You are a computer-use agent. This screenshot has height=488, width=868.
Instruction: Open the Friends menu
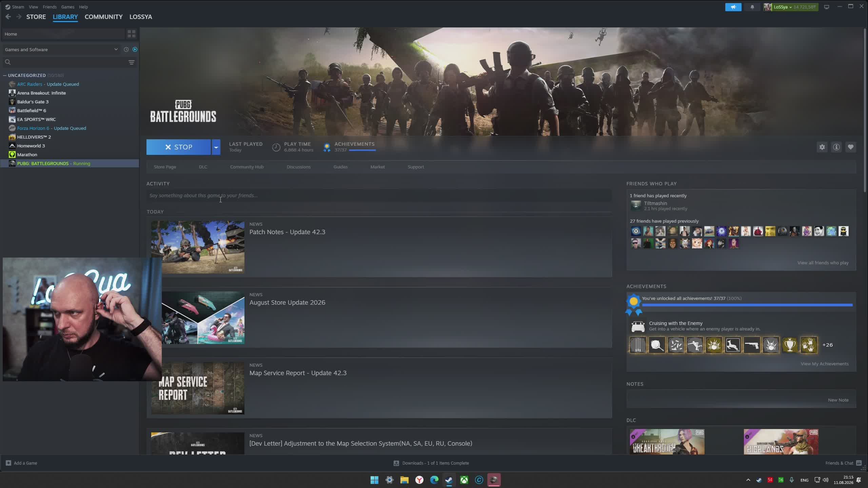click(50, 7)
